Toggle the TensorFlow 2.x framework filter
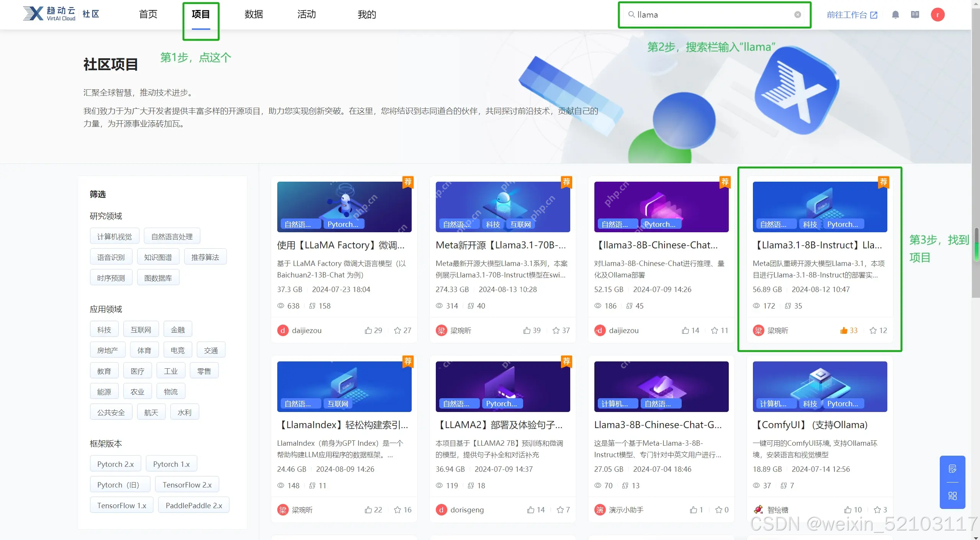 [187, 484]
